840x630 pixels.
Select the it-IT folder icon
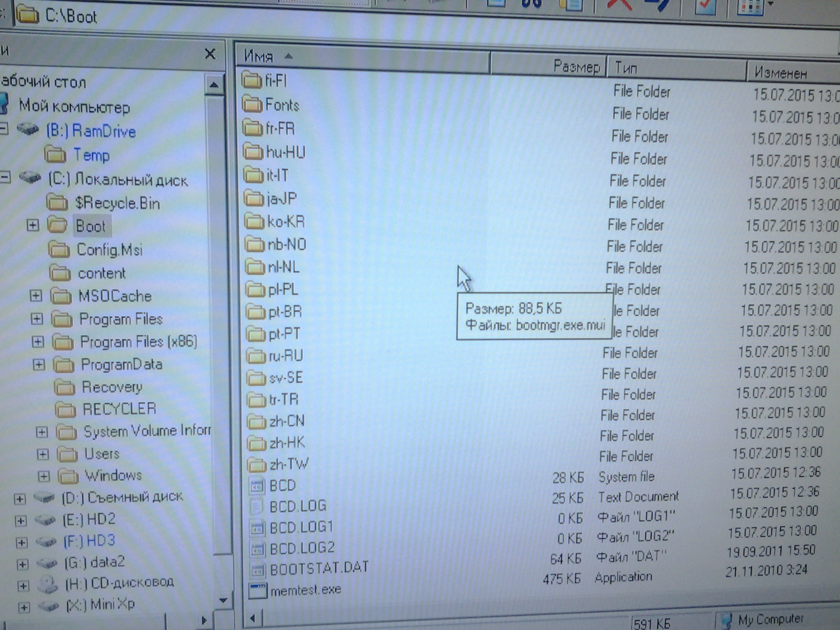tap(253, 175)
